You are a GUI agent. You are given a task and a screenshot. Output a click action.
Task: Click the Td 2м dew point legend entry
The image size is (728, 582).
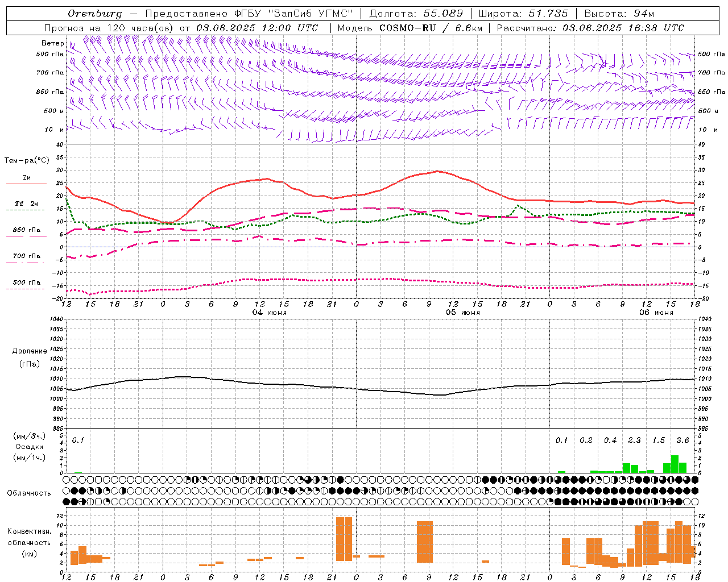click(x=27, y=203)
